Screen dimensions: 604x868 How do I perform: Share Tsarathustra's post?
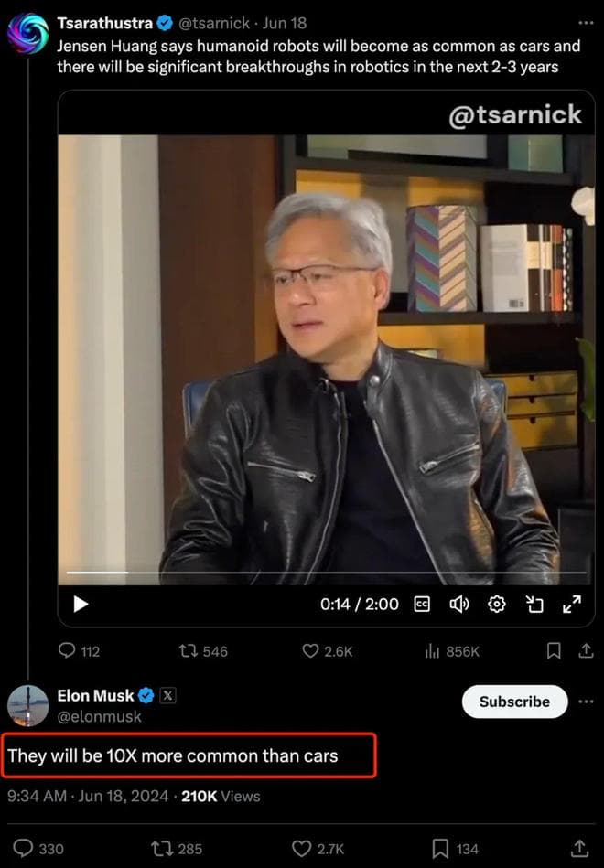[586, 651]
